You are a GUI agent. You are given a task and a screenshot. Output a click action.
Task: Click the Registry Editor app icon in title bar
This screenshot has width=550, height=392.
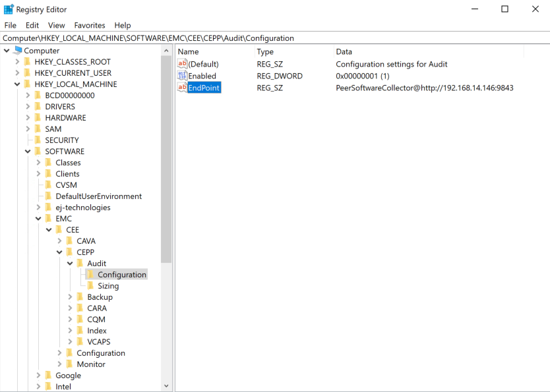(x=9, y=9)
